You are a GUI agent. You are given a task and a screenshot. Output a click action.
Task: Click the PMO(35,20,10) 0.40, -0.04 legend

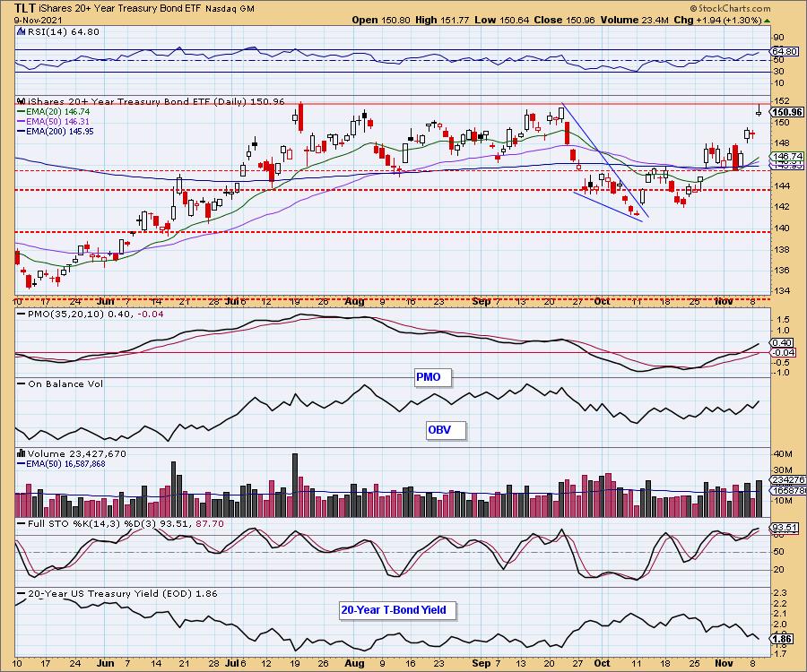[x=90, y=314]
